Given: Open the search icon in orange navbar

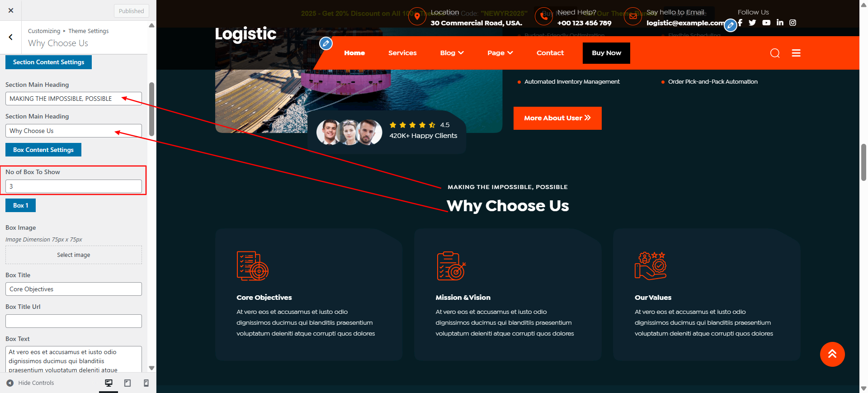Looking at the screenshot, I should [x=775, y=53].
